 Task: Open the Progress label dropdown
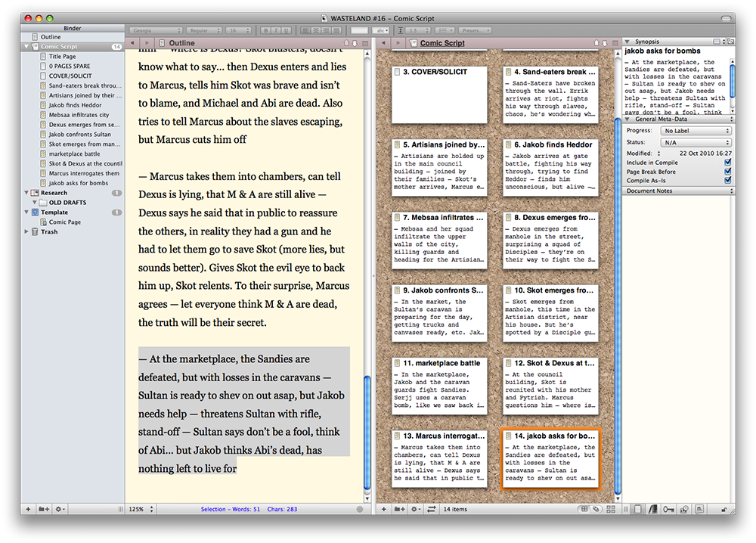(x=696, y=131)
